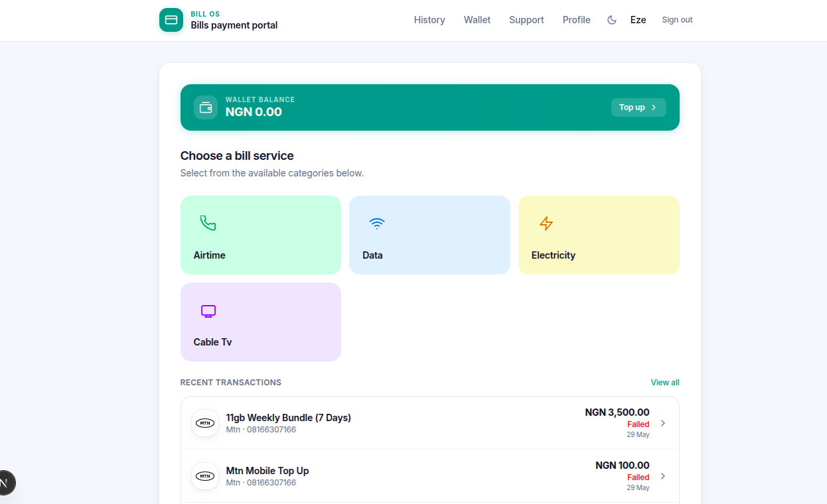Click MTN logo beside 11gb Weekly Bundle
This screenshot has width=827, height=504.
pyautogui.click(x=205, y=423)
